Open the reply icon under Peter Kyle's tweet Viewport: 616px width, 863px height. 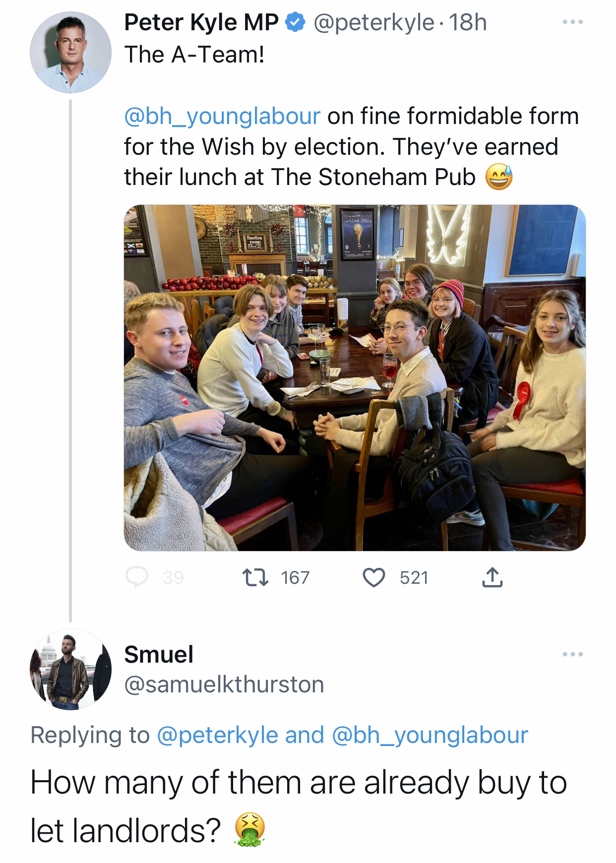click(x=137, y=577)
